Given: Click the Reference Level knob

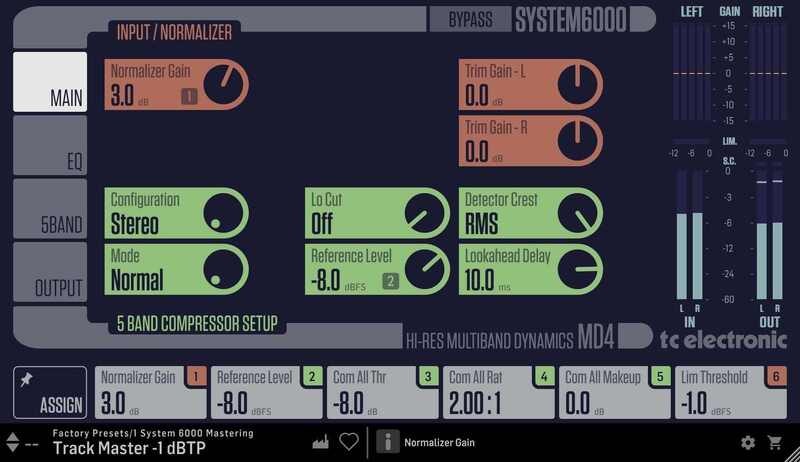Looking at the screenshot, I should click(x=426, y=270).
